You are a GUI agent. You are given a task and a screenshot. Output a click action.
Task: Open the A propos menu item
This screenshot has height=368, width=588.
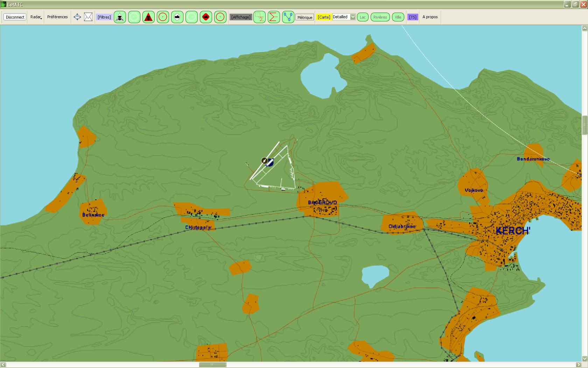pos(430,17)
